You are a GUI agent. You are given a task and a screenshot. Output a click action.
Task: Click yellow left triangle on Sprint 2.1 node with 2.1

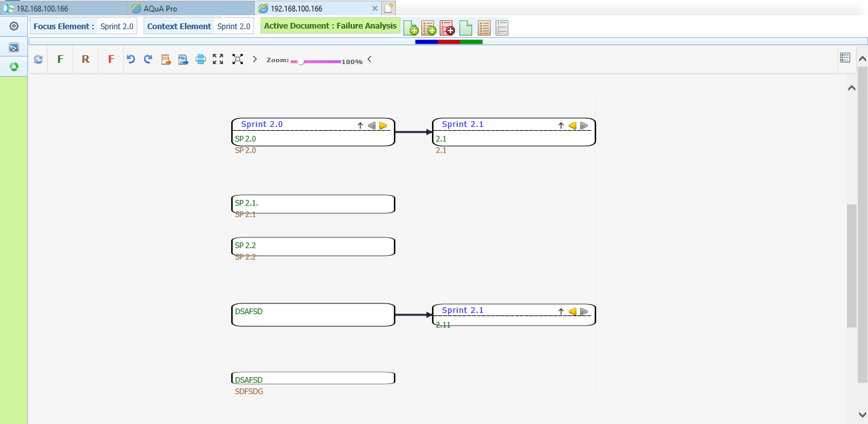(x=573, y=126)
